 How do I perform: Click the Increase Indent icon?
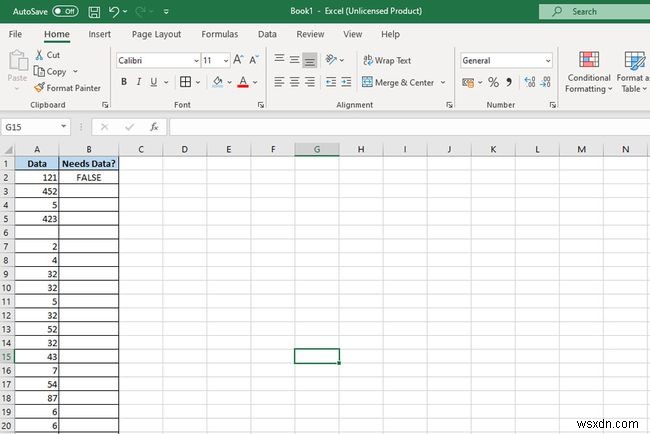tap(346, 82)
